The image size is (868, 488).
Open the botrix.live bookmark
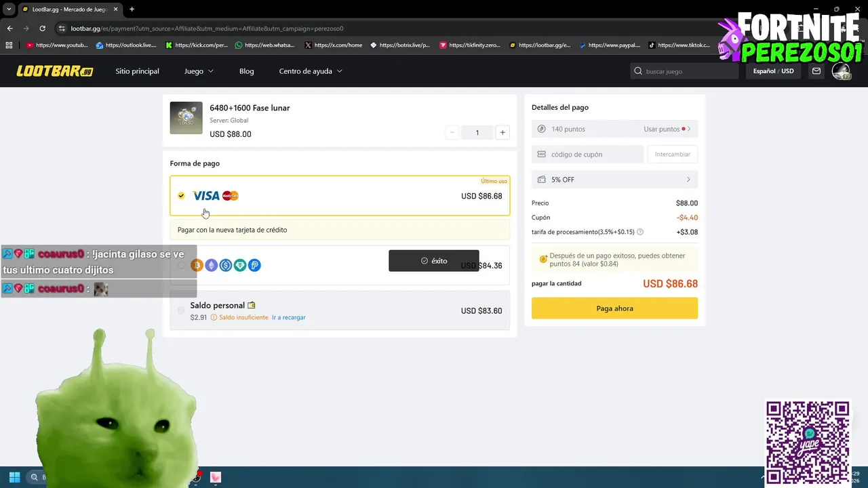400,45
